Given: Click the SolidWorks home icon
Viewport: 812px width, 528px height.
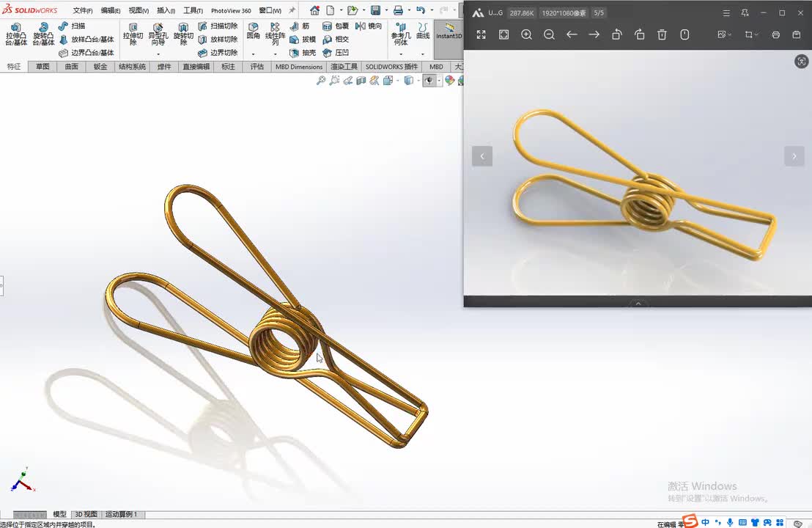Looking at the screenshot, I should [314, 10].
